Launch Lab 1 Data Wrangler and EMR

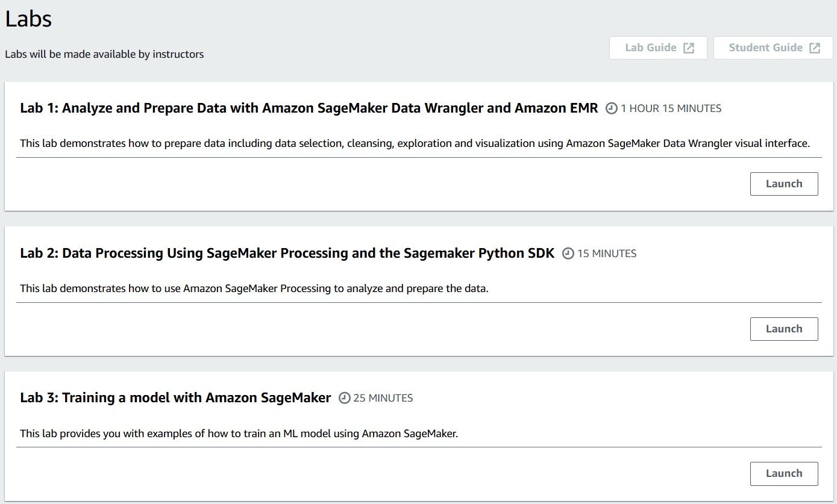point(784,184)
